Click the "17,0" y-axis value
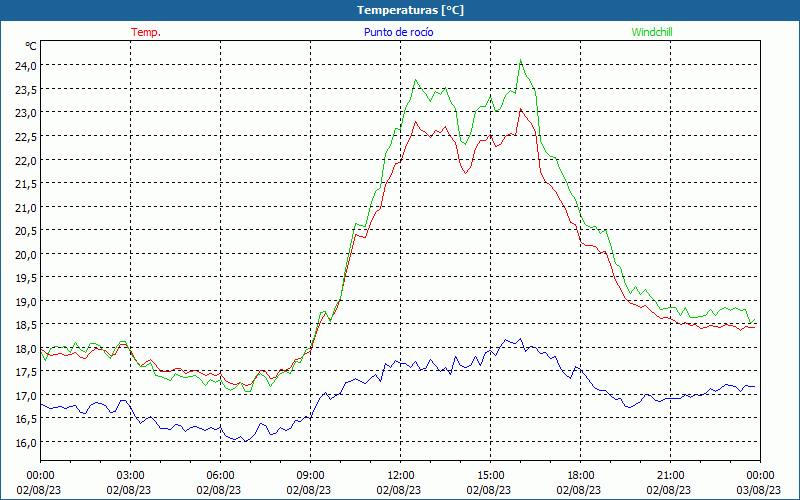This screenshot has width=800, height=500. [26, 396]
